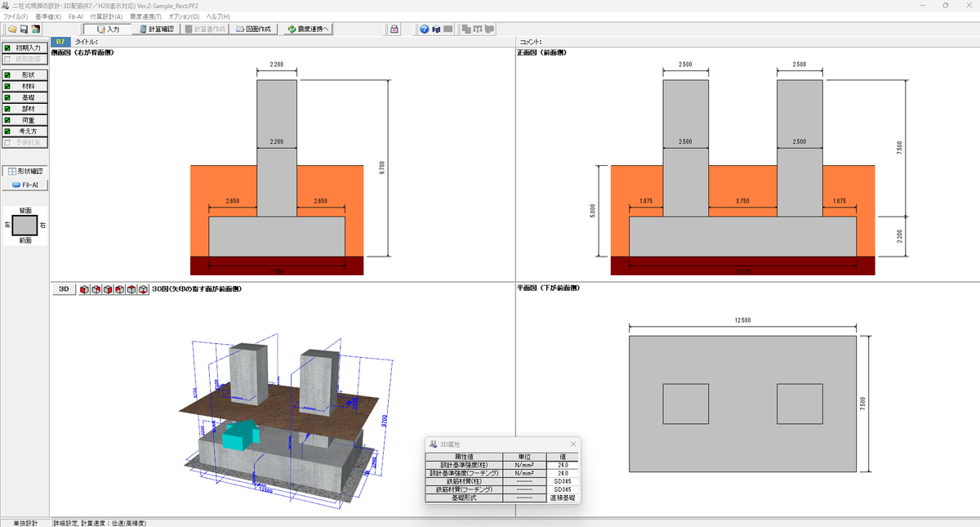Click 正面図 view title
Image resolution: width=980 pixels, height=527 pixels.
pos(541,52)
